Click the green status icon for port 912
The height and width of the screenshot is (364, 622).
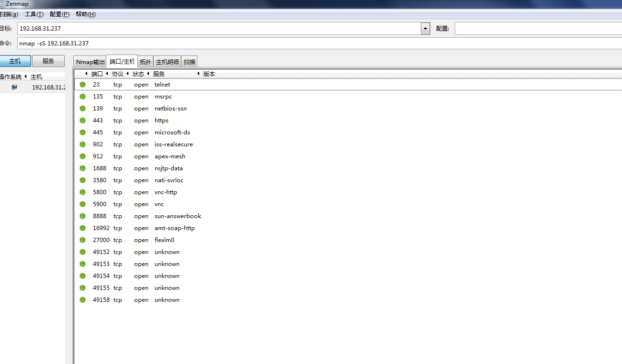point(83,156)
